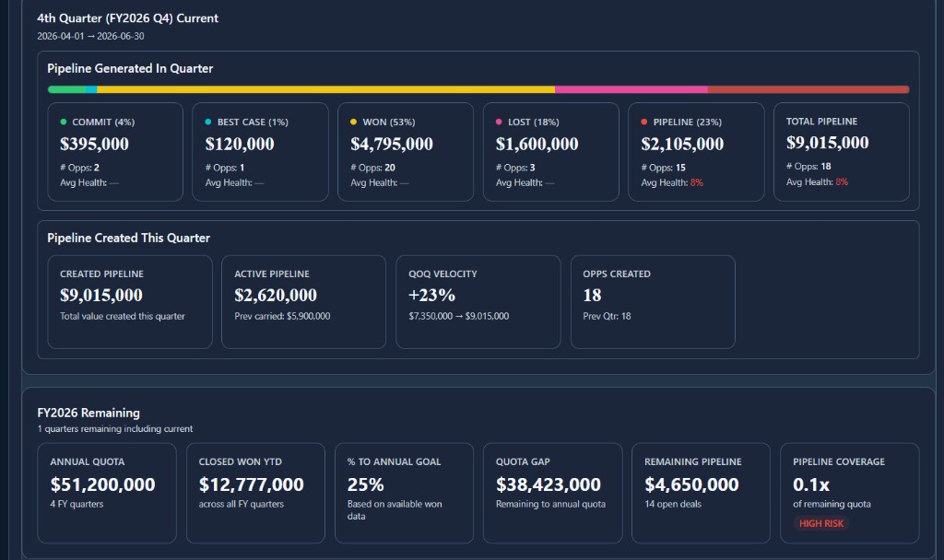Screen dimensions: 944x560
Task: Select the $395,000 Commit amount
Action: pyautogui.click(x=95, y=144)
